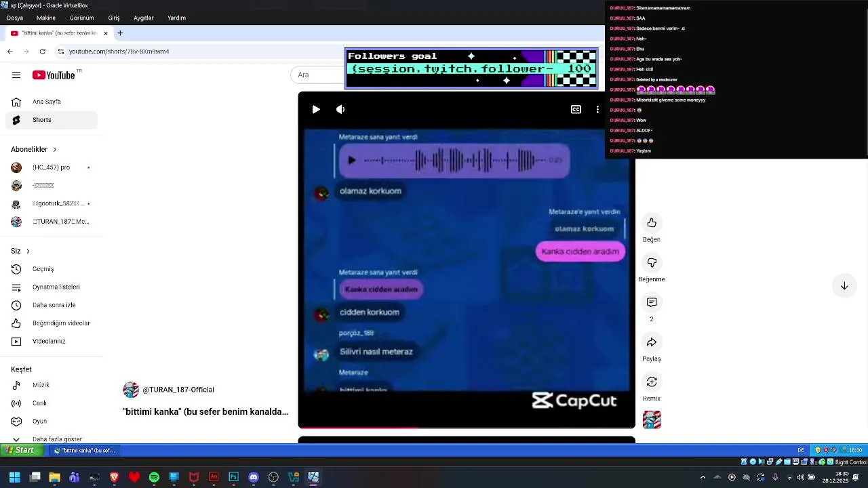Close the "bittimi kanka" browser tab
This screenshot has width=868, height=488.
tap(106, 33)
